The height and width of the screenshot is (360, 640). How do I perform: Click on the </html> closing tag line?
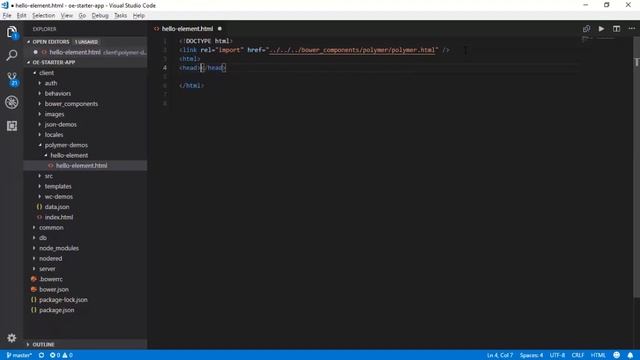tap(191, 86)
